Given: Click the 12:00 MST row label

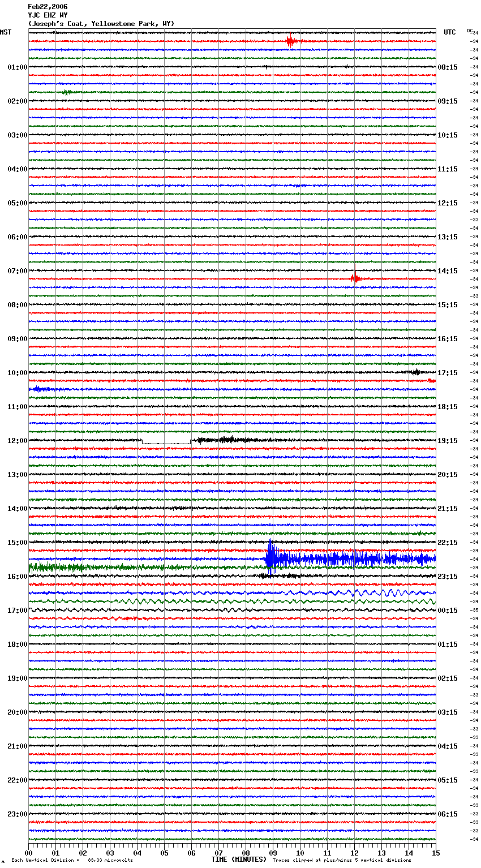Looking at the screenshot, I should 18,441.
